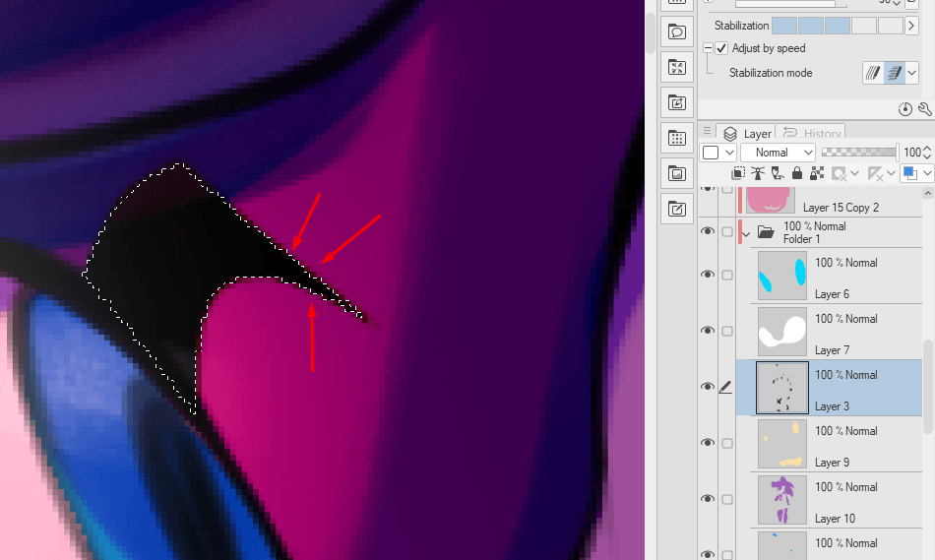
Task: Switch to the Layer tab
Action: [747, 133]
